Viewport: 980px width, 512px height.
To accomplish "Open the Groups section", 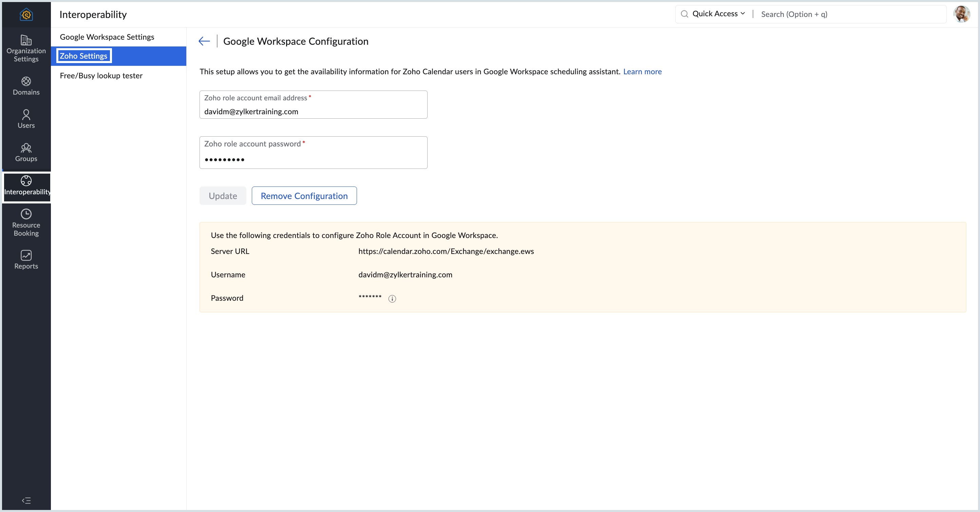I will [26, 153].
